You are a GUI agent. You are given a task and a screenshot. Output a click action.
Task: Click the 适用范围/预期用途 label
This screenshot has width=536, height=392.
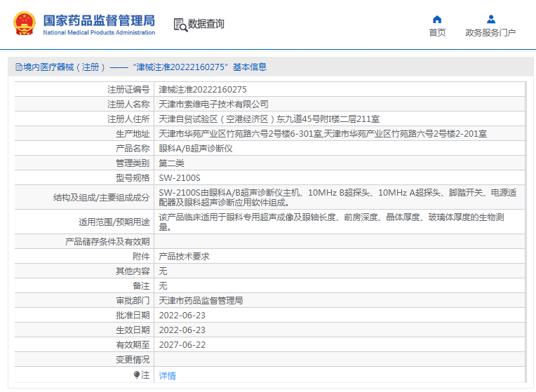click(114, 222)
